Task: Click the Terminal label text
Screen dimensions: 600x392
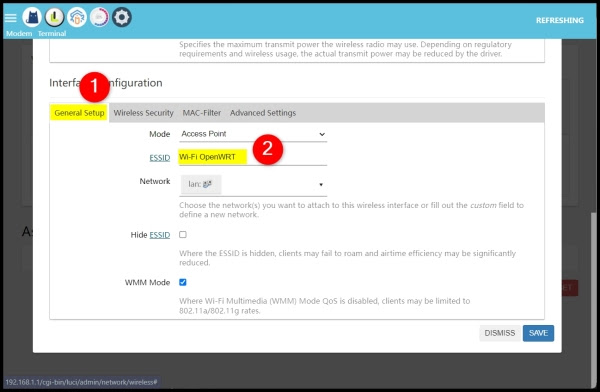Action: click(x=52, y=34)
